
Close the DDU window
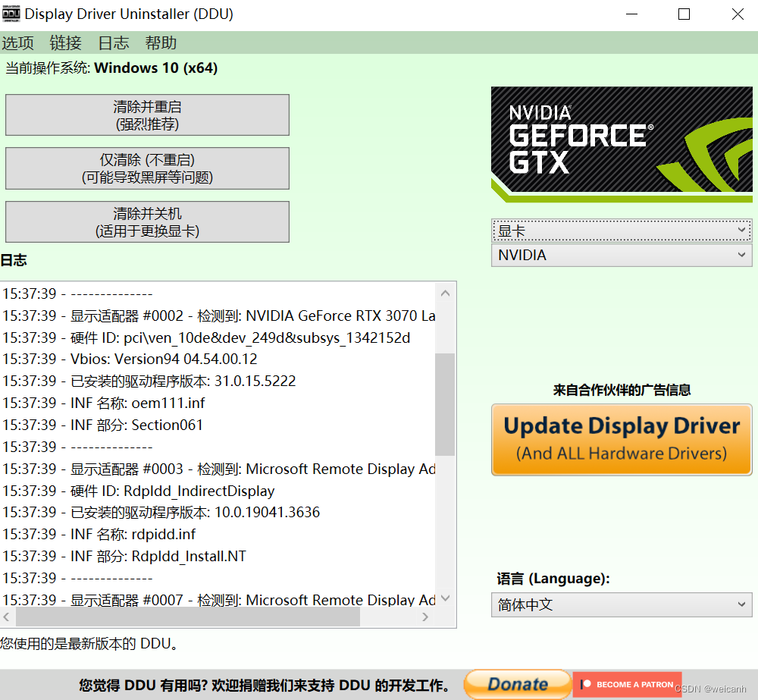738,14
